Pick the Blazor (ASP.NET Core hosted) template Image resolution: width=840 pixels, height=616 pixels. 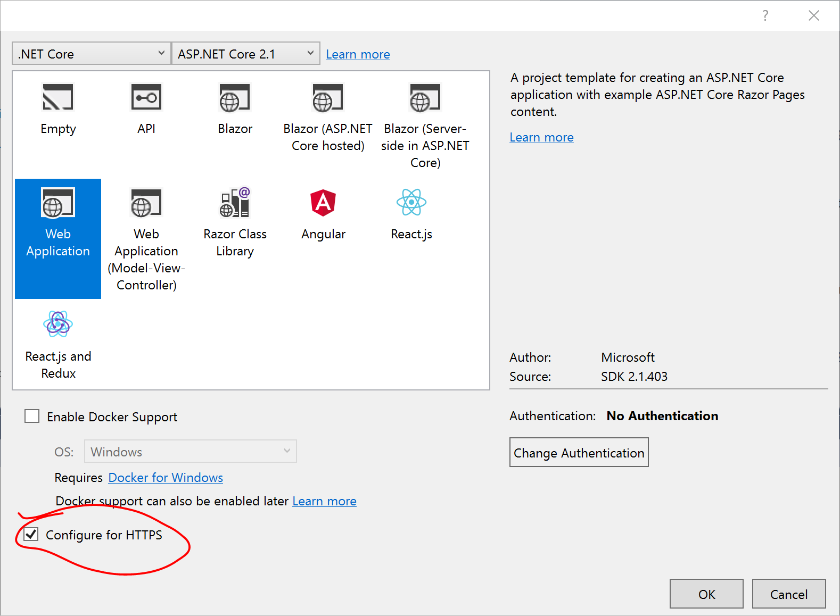327,98
